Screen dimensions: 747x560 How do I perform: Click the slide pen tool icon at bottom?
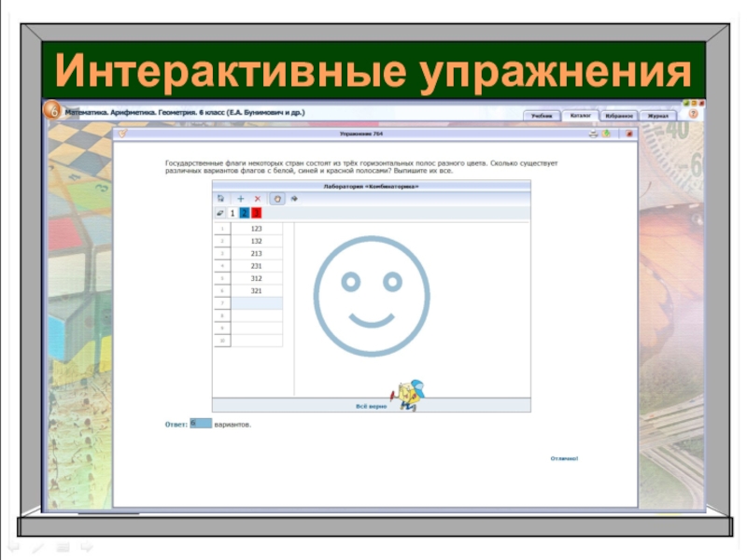pyautogui.click(x=37, y=548)
